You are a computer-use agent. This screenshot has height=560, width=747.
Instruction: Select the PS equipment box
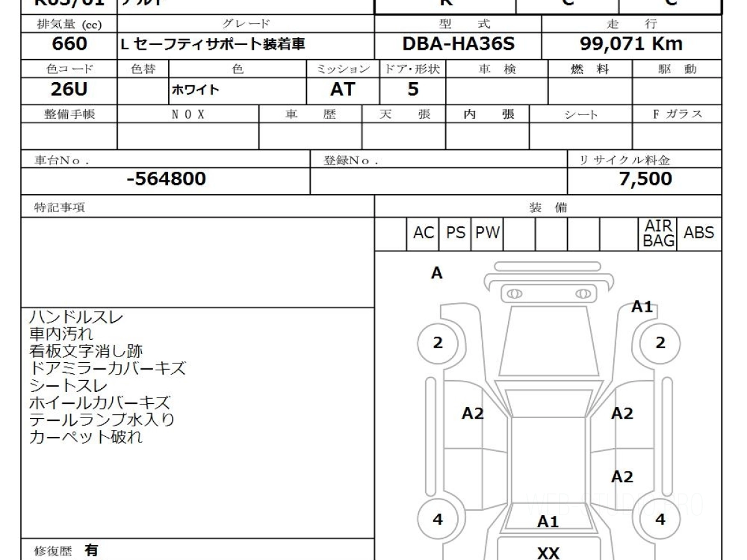(x=456, y=233)
